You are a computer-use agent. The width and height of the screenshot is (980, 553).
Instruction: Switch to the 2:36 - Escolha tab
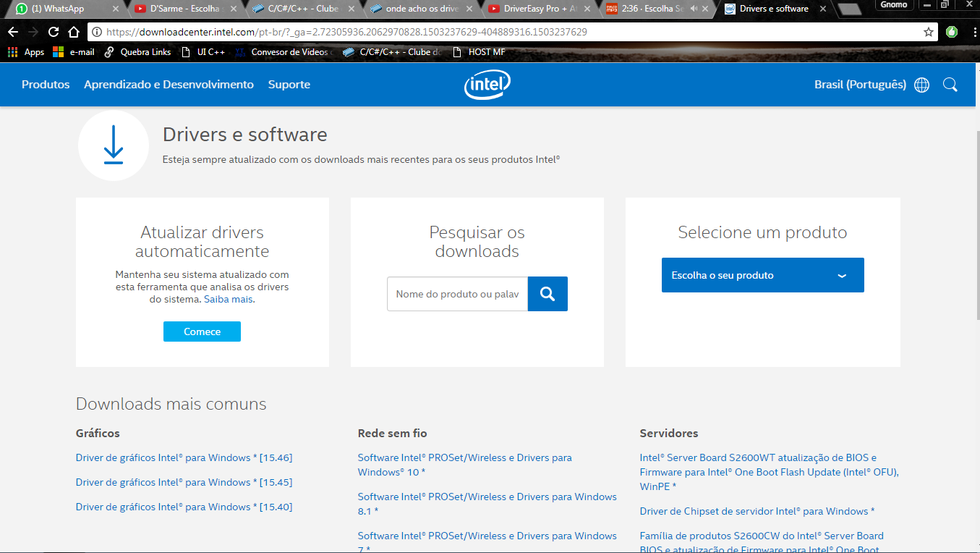click(655, 9)
